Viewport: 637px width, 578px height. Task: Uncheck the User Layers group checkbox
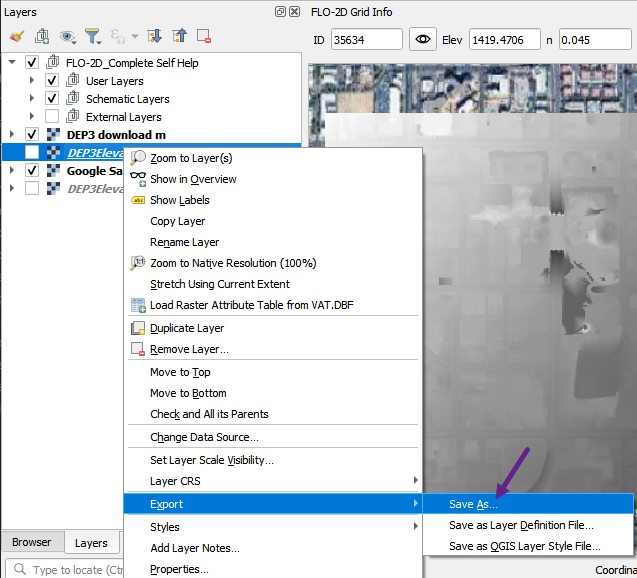pos(52,81)
